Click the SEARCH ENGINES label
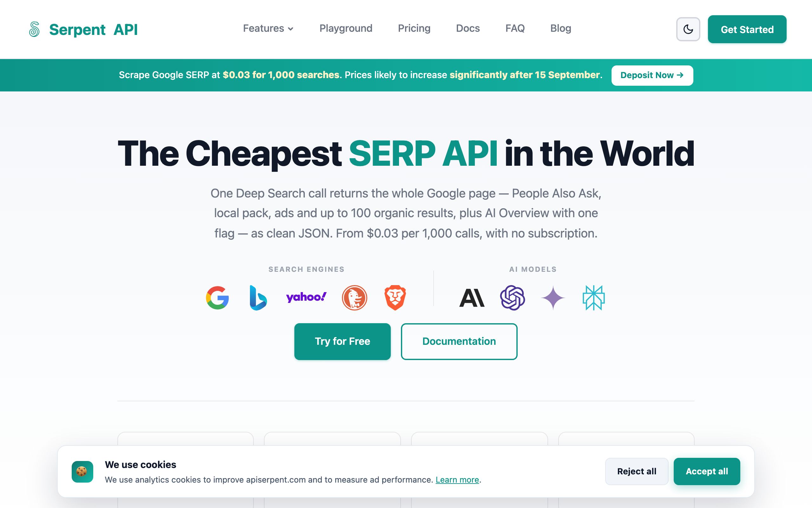812x508 pixels. coord(306,269)
